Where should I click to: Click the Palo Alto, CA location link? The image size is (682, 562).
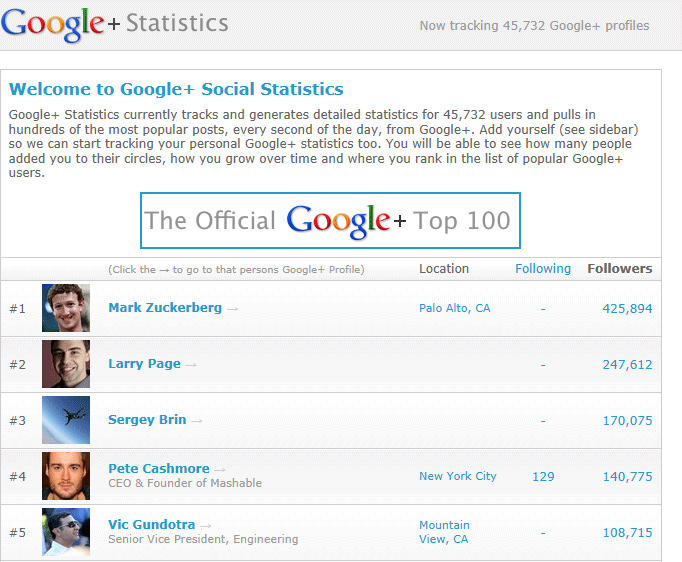[455, 308]
